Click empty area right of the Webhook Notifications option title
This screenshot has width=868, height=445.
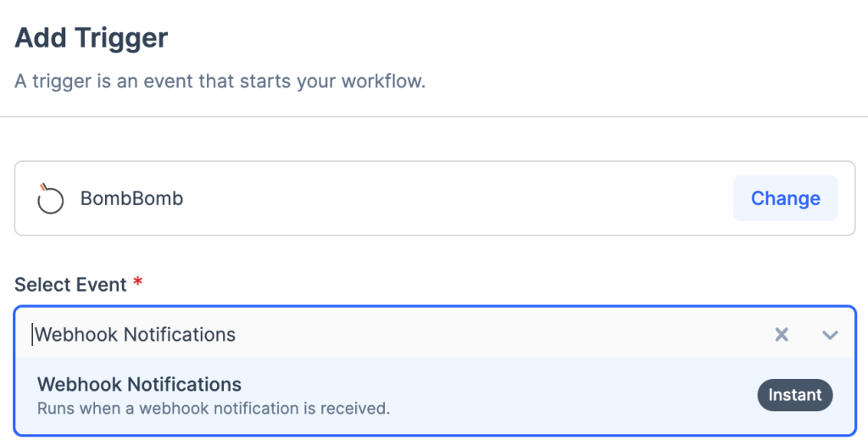click(492, 384)
